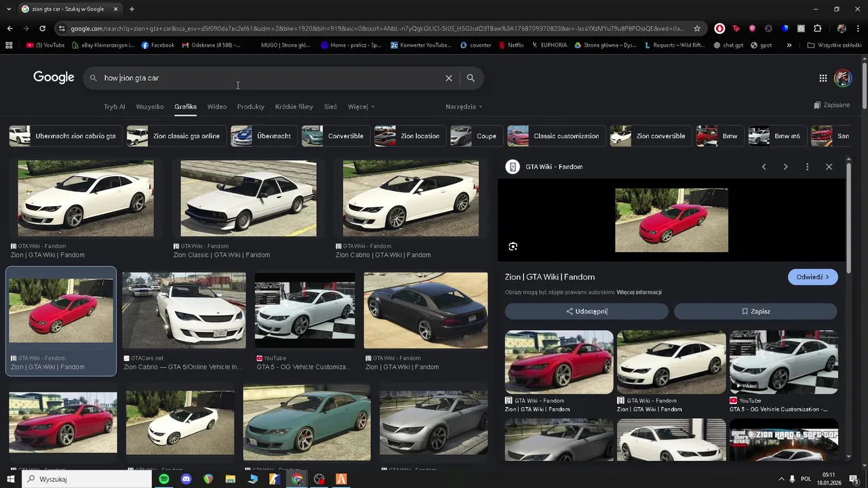Select the Ubermacht zion cabrio gta chip

(66, 136)
